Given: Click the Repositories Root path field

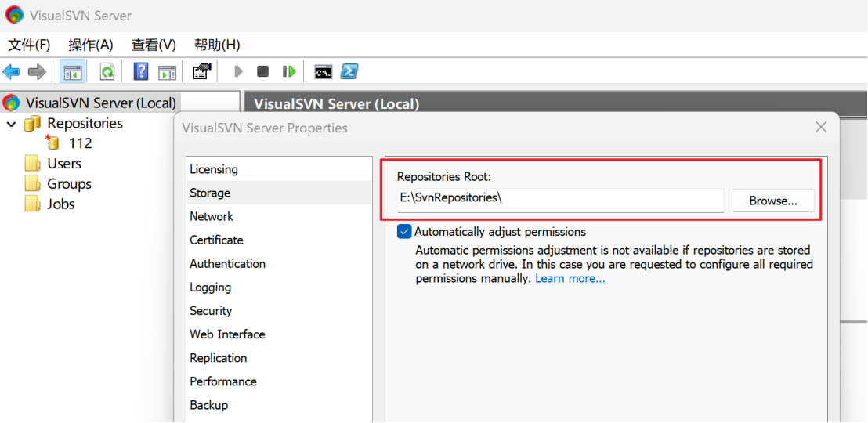Looking at the screenshot, I should pyautogui.click(x=559, y=199).
